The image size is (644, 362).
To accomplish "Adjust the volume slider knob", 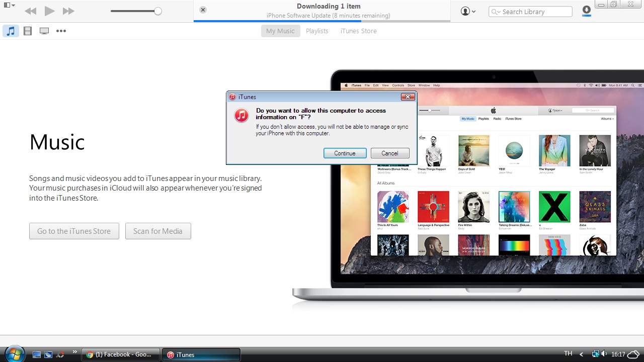I will pyautogui.click(x=158, y=11).
